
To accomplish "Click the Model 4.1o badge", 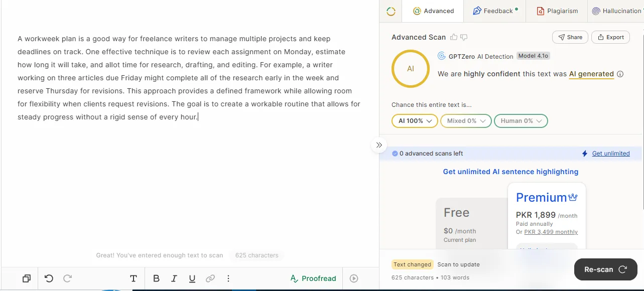I will [534, 56].
